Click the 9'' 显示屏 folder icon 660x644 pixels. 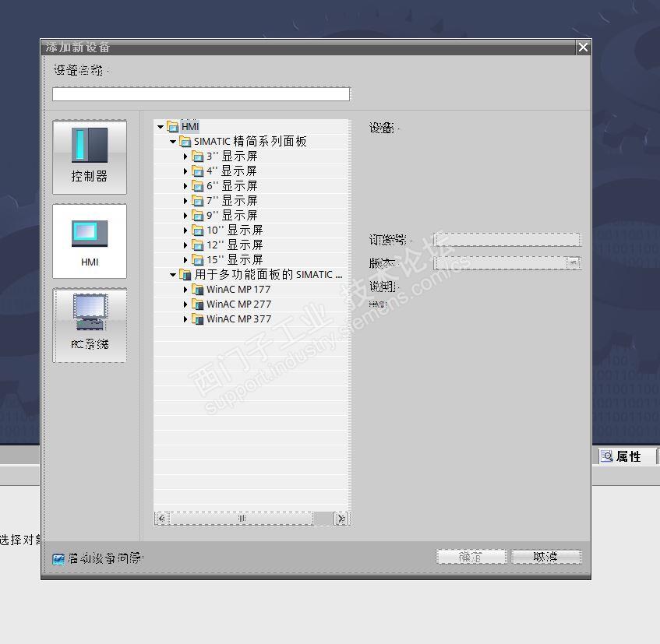tap(197, 216)
